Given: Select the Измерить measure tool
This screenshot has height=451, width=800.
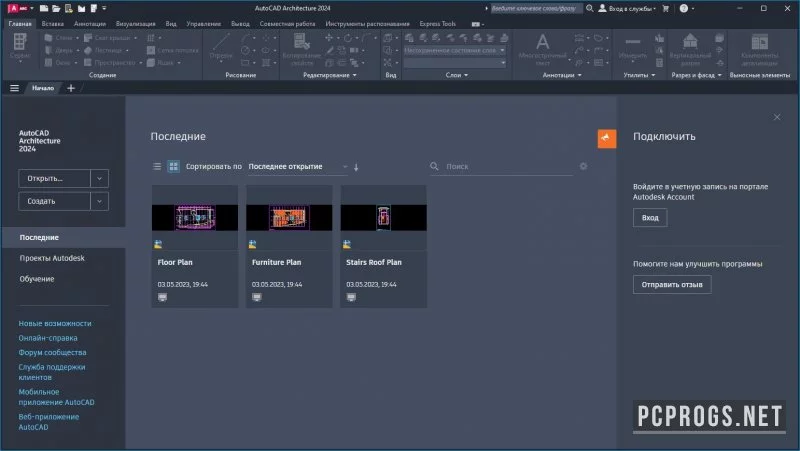Looking at the screenshot, I should [x=633, y=47].
